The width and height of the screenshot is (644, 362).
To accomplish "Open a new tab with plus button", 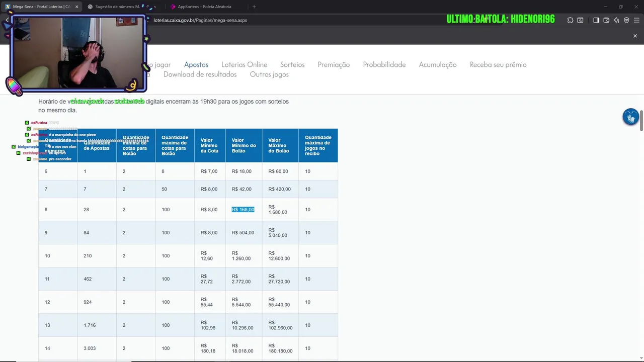I will [x=254, y=7].
